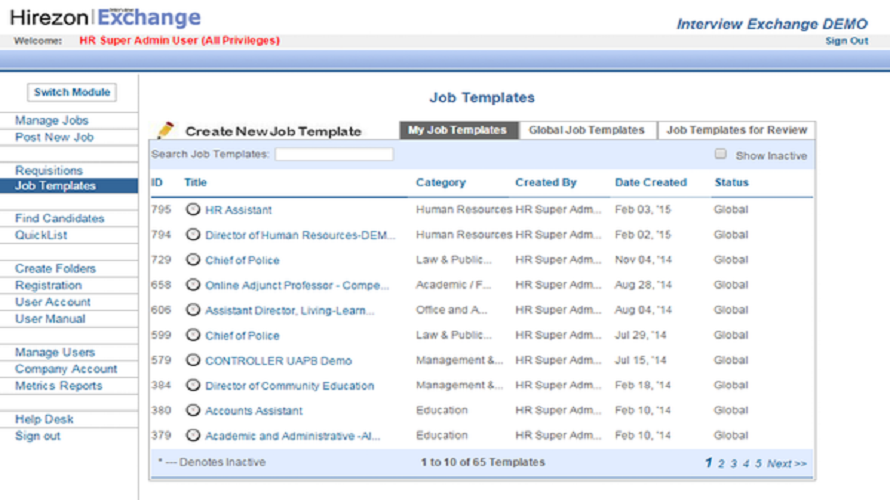Viewport: 890px width, 500px height.
Task: Click Sign out in the sidebar
Action: [x=37, y=436]
